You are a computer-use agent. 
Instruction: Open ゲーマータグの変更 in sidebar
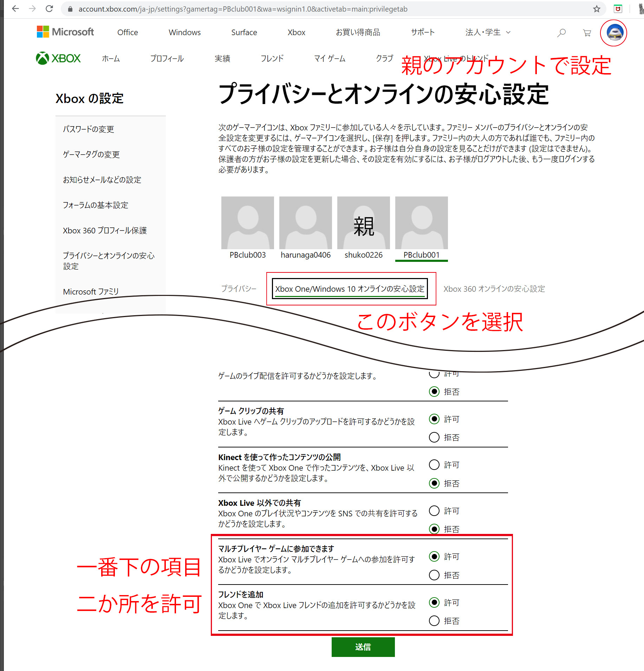[91, 154]
